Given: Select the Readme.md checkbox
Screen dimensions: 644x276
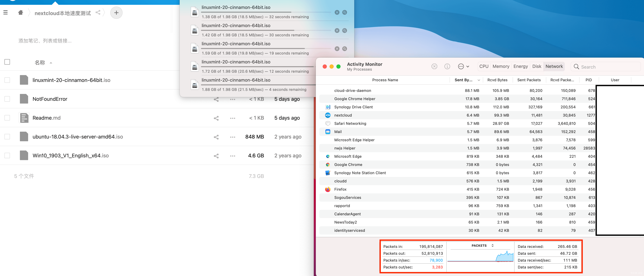Looking at the screenshot, I should (7, 118).
